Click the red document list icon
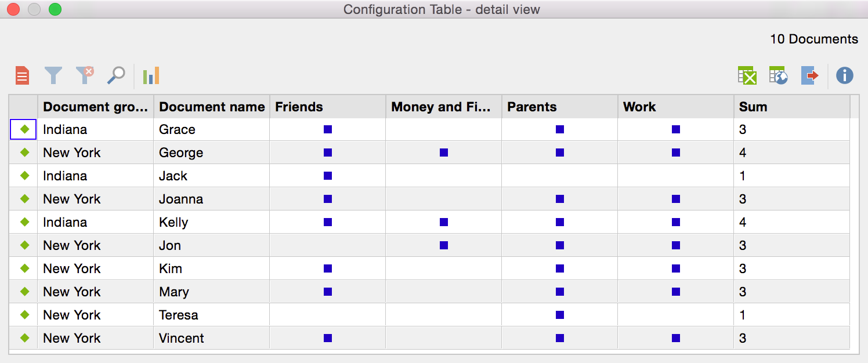 pos(22,75)
